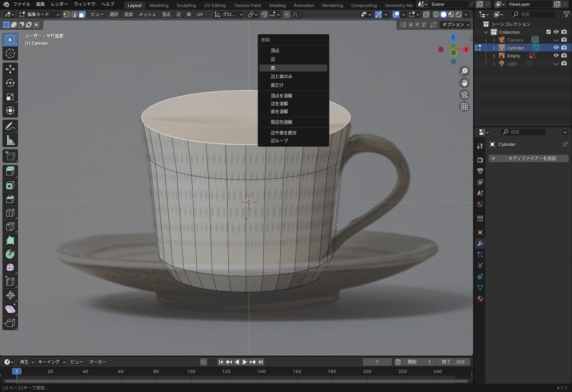The height and width of the screenshot is (392, 572).
Task: Open the Modifiers wrench properties tab
Action: pyautogui.click(x=480, y=243)
